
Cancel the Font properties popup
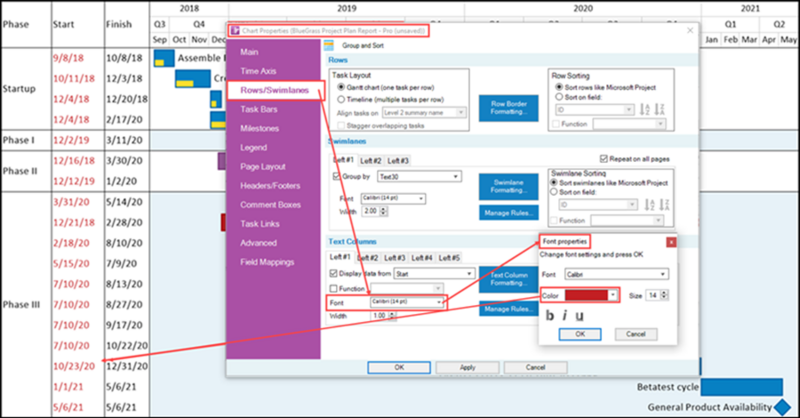[636, 334]
